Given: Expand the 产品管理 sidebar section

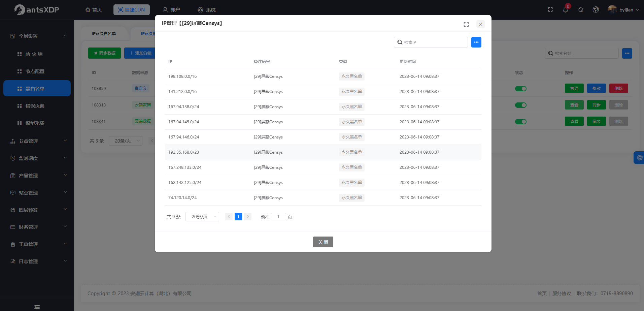Looking at the screenshot, I should pyautogui.click(x=37, y=176).
